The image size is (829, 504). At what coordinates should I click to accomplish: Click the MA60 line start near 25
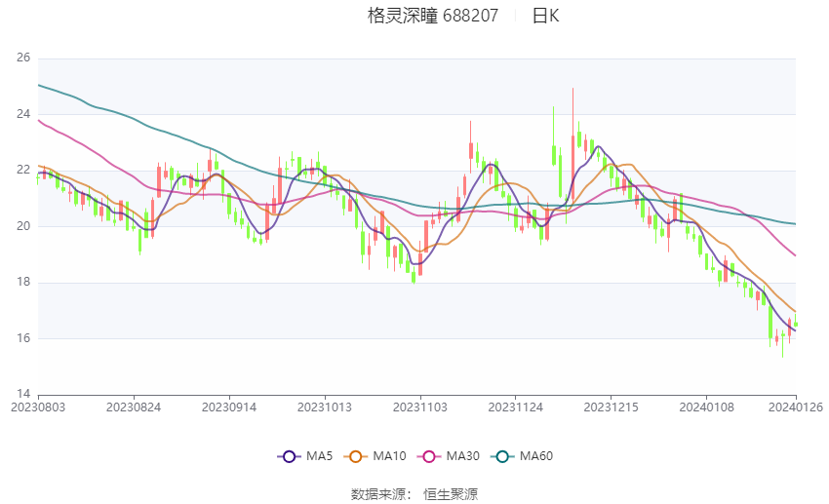(39, 85)
